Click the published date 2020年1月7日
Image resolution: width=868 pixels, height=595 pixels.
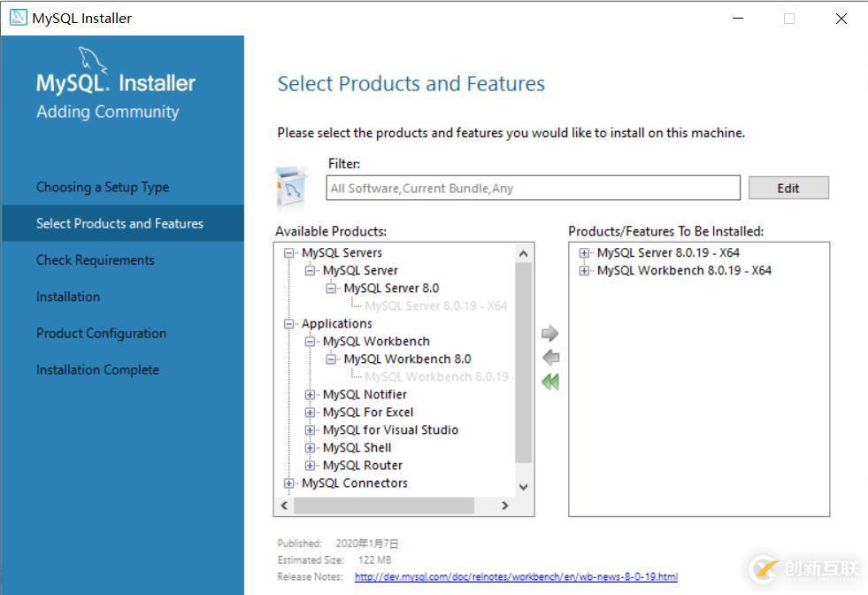point(367,544)
